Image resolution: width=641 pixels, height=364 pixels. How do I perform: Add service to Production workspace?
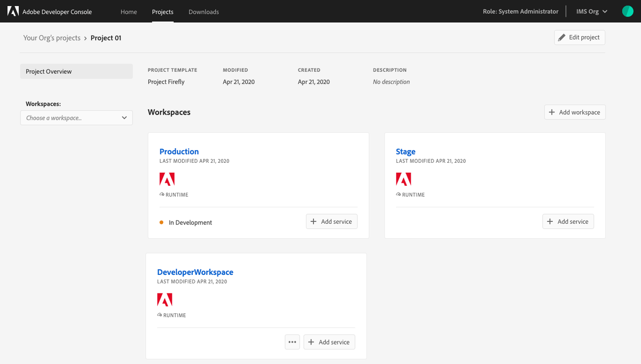point(332,221)
